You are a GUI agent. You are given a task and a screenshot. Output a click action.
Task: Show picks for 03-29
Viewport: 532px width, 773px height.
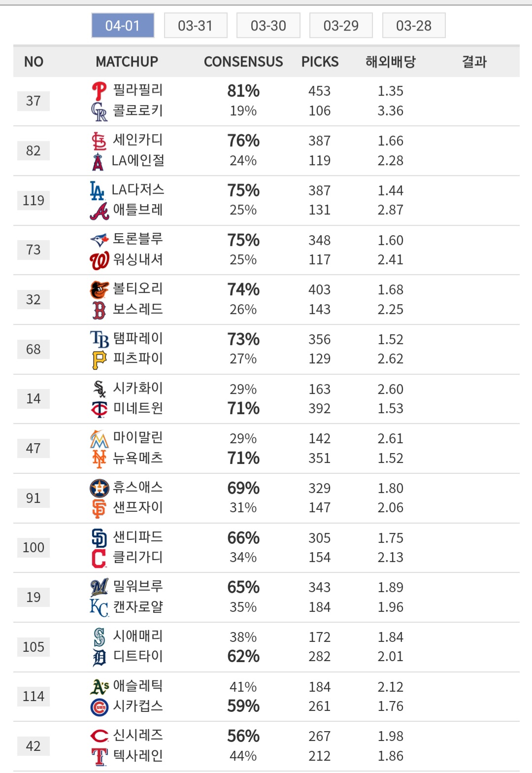pyautogui.click(x=341, y=26)
